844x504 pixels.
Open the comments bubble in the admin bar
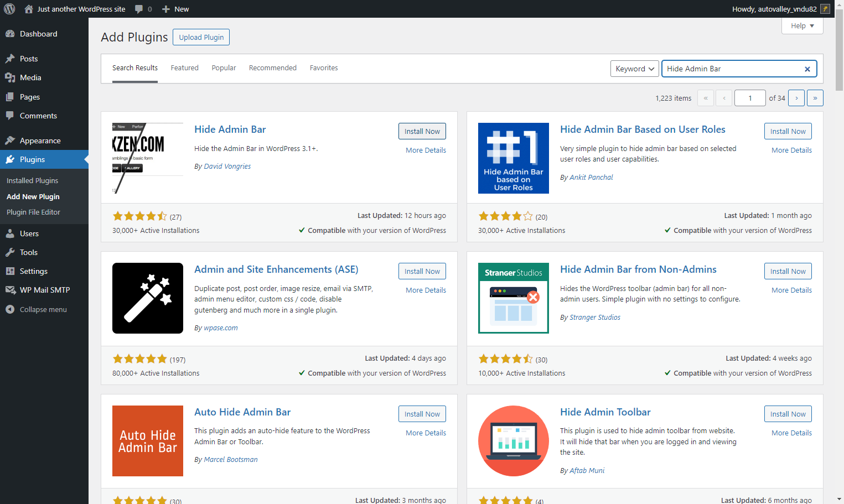coord(139,9)
